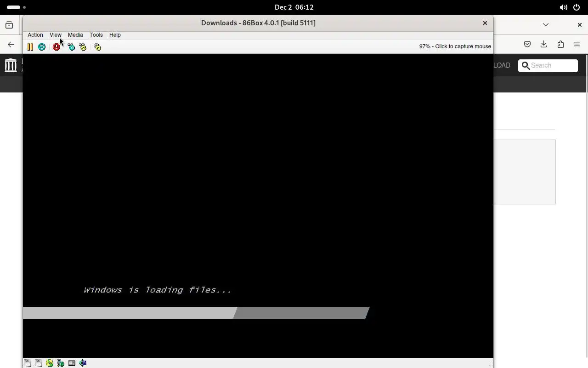The width and height of the screenshot is (588, 368).
Task: Open the Media menu
Action: pos(75,35)
